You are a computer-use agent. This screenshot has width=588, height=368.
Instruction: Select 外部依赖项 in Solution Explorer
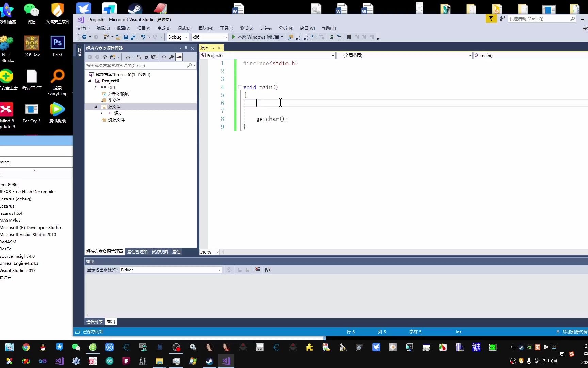[x=118, y=94]
